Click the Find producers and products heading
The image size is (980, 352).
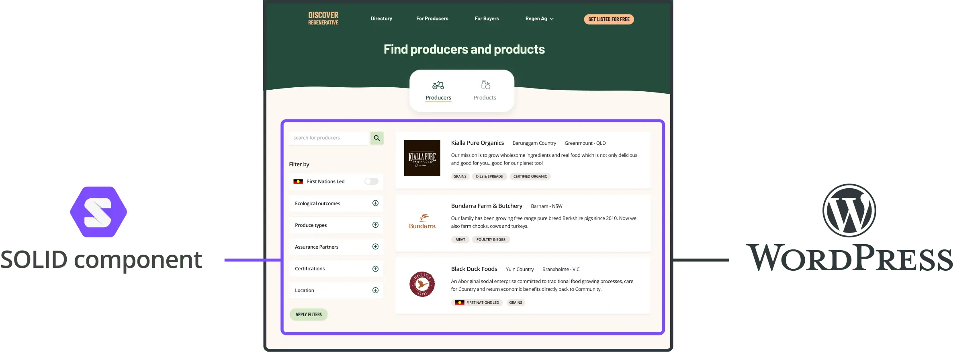point(464,49)
